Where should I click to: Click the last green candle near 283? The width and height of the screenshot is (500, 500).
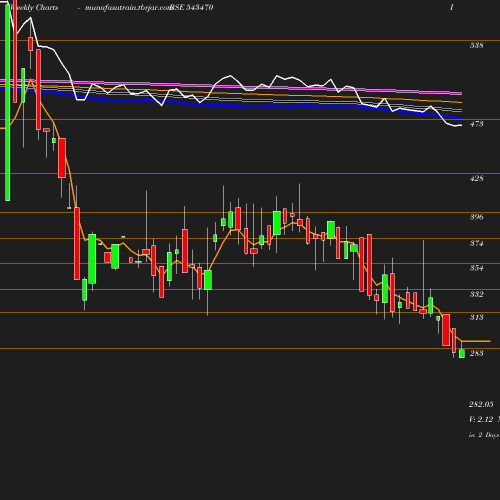pos(462,353)
